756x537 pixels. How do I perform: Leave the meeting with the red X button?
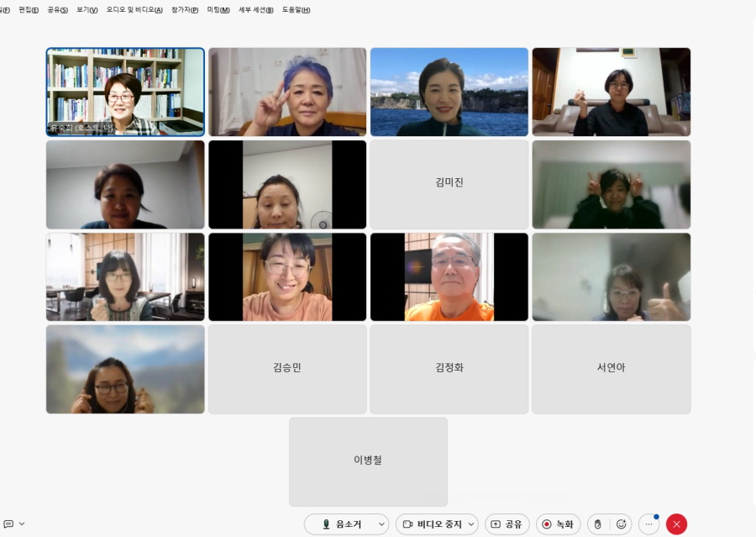pos(676,524)
